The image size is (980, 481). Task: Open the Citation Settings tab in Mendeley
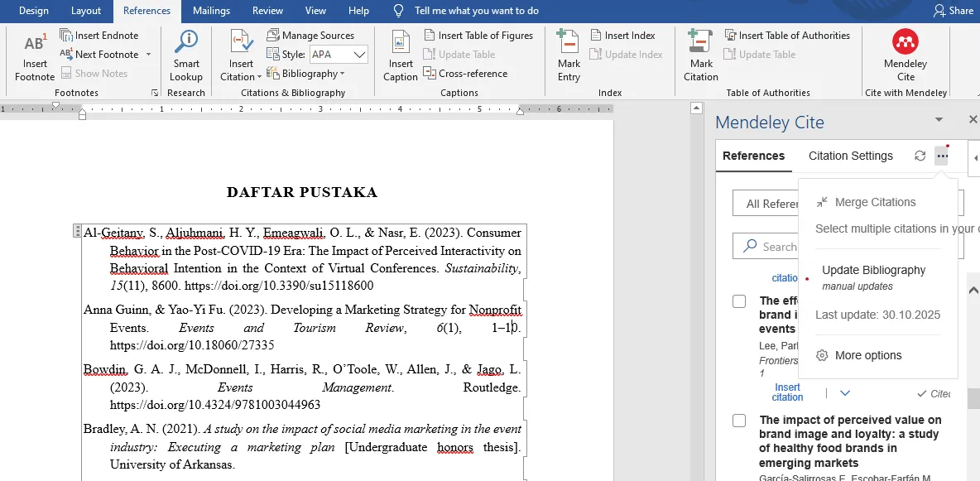pos(851,156)
